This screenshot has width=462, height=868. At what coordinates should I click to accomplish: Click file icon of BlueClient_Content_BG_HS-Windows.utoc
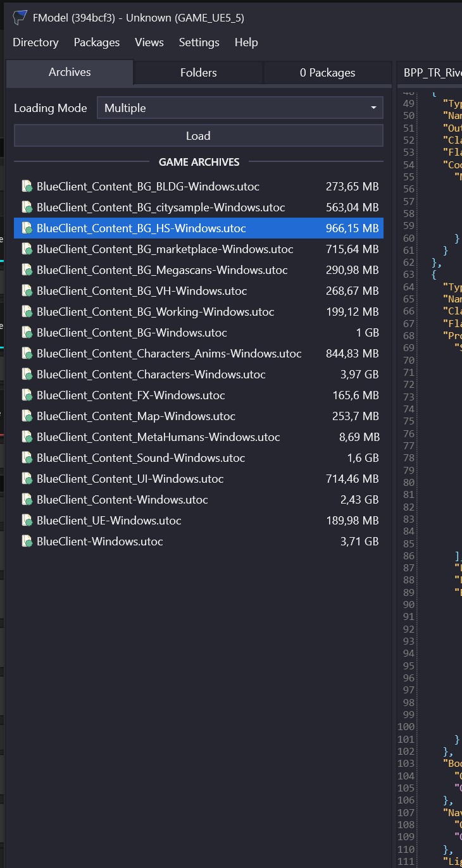tap(27, 228)
